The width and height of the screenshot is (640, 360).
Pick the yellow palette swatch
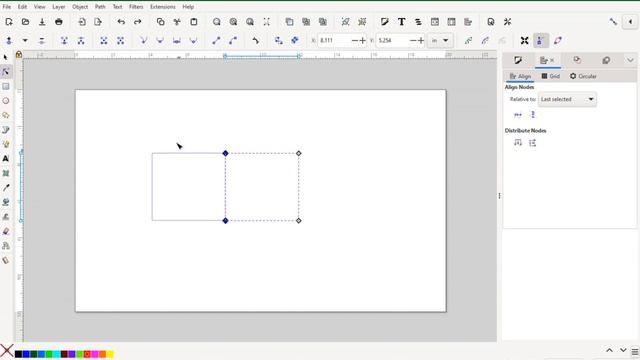click(x=110, y=354)
